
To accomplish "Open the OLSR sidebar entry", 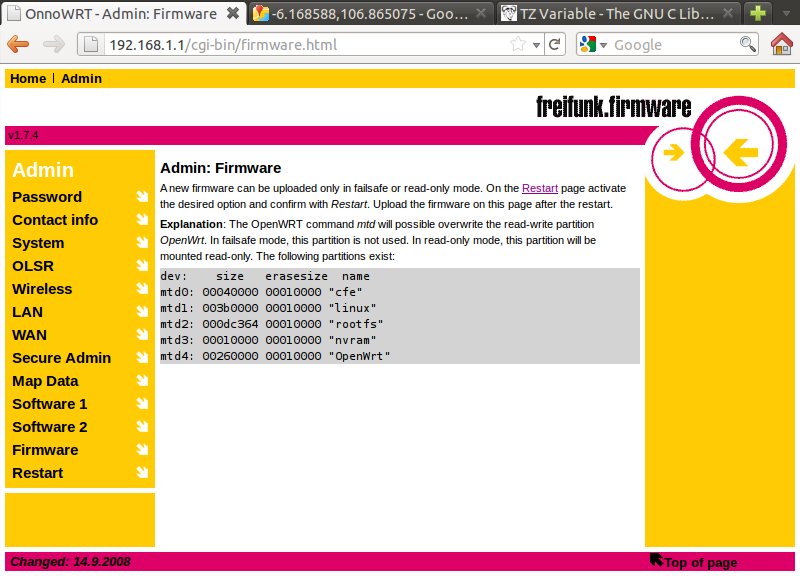I will pos(33,266).
